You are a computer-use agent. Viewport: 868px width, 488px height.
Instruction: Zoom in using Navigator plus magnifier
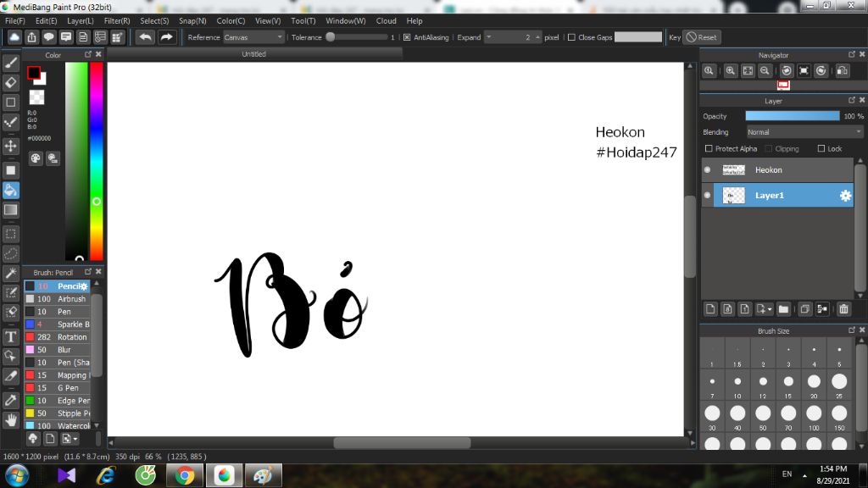point(730,71)
